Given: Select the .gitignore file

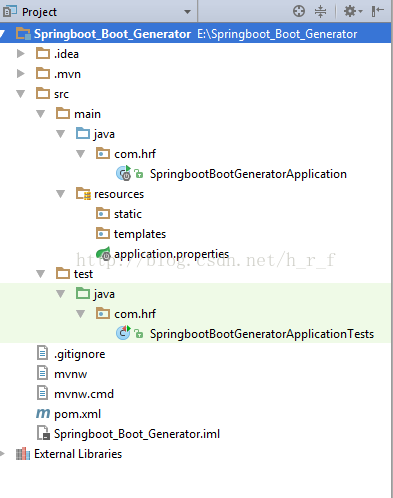Looking at the screenshot, I should coord(71,354).
